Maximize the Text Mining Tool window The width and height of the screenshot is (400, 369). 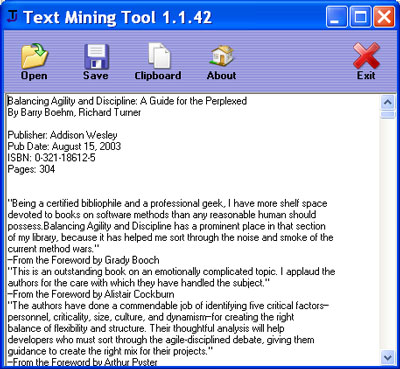point(360,16)
